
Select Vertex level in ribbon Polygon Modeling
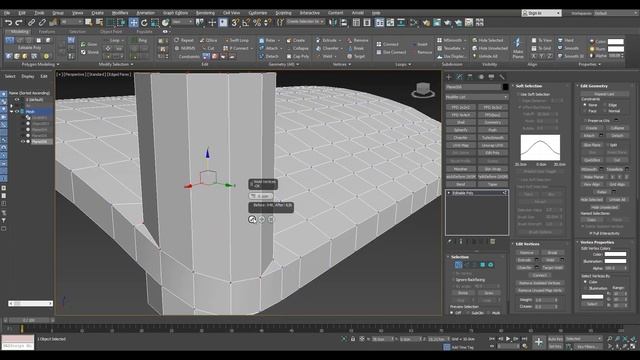[10, 40]
